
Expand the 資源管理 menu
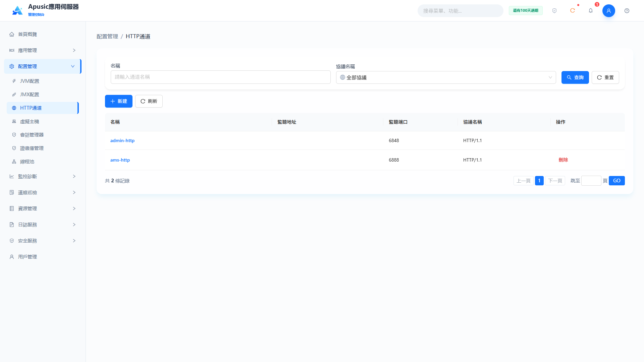(x=43, y=208)
